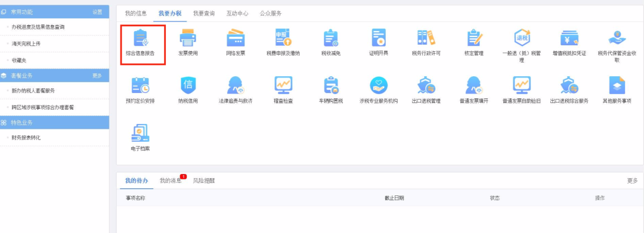Open the 互动中心 tab
644x233 pixels.
pyautogui.click(x=237, y=13)
